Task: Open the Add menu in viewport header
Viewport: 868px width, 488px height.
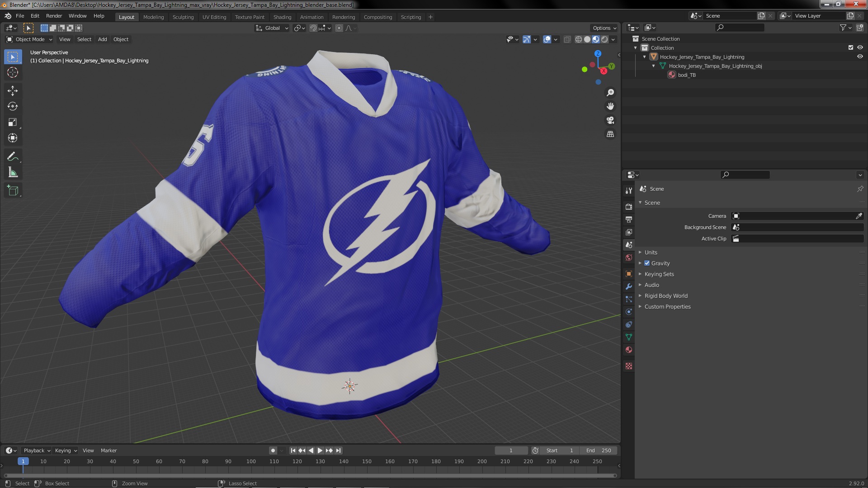Action: coord(103,39)
